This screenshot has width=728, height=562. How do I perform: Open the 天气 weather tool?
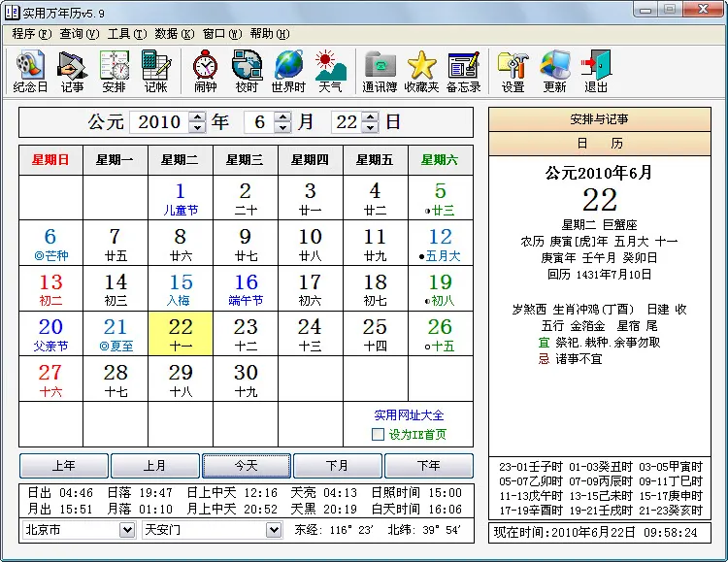[x=330, y=72]
